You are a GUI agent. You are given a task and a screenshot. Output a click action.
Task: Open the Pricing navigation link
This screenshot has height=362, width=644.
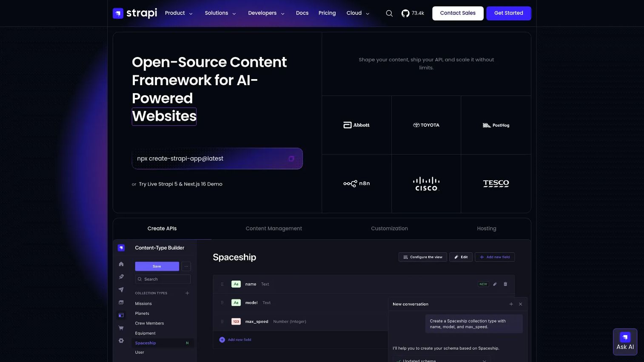point(327,13)
